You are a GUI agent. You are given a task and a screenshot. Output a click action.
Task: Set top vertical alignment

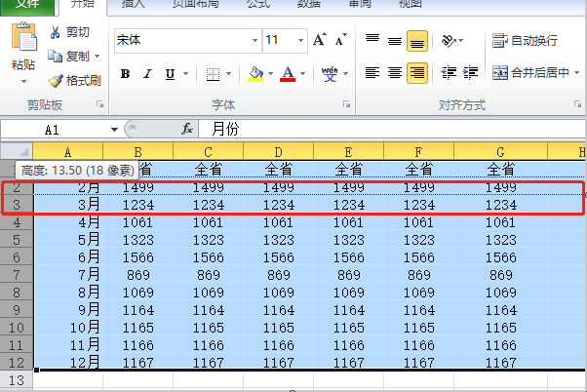(372, 40)
